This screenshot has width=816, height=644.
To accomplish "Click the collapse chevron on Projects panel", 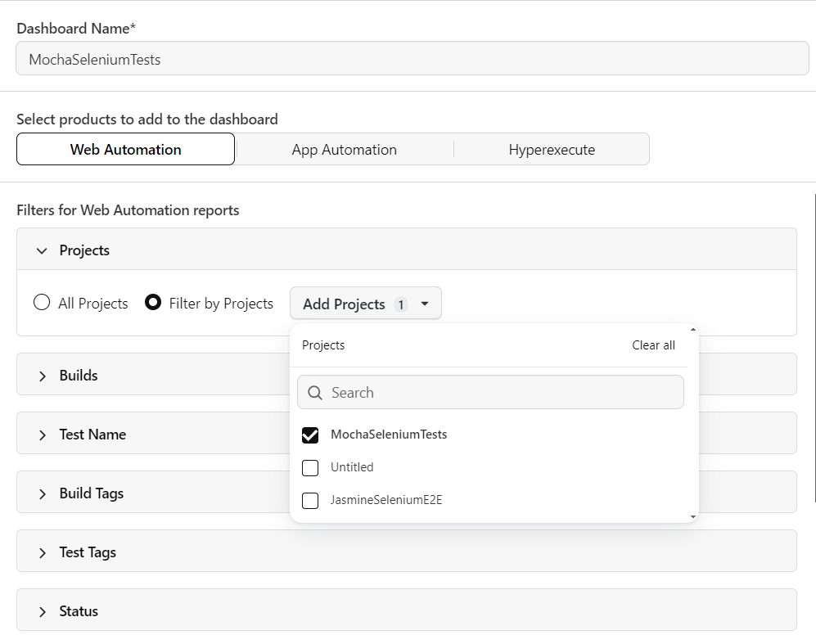I will [42, 250].
